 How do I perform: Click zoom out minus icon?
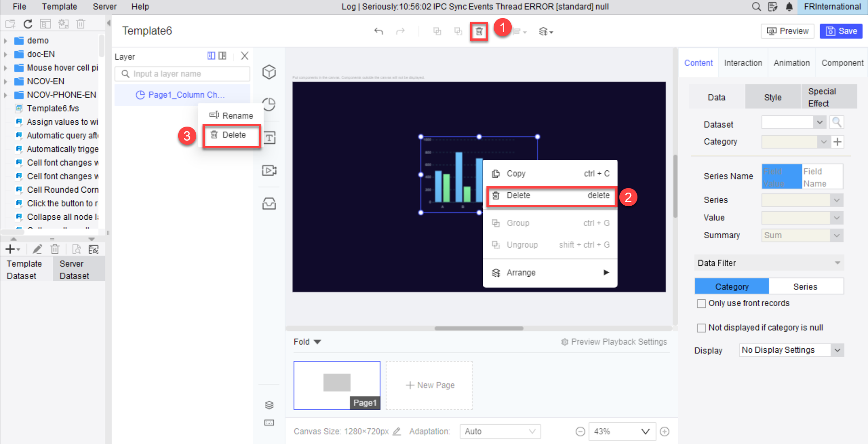[580, 432]
